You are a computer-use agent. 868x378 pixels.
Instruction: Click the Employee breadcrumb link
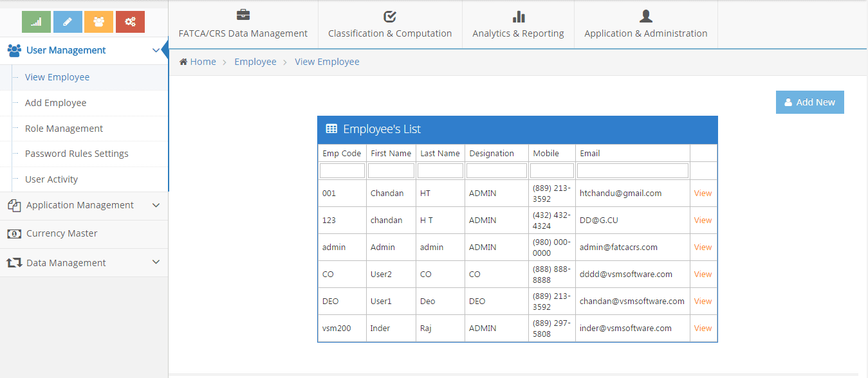tap(255, 62)
